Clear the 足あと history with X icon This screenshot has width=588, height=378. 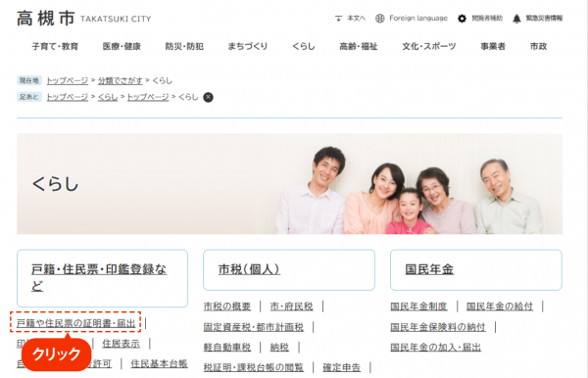pos(208,97)
